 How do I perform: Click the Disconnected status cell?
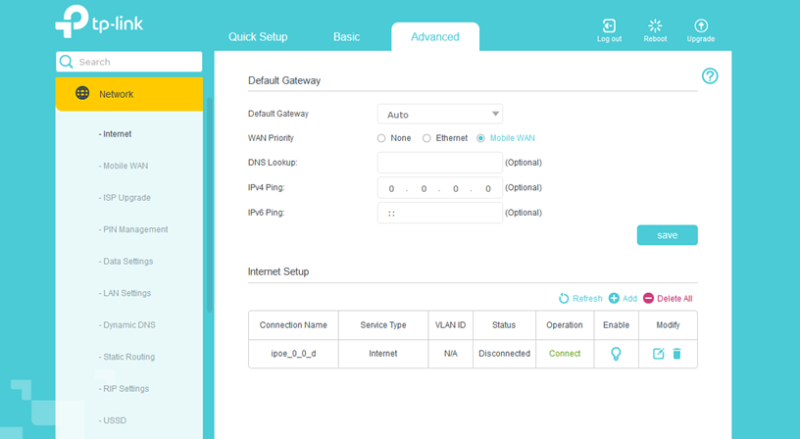tap(504, 353)
